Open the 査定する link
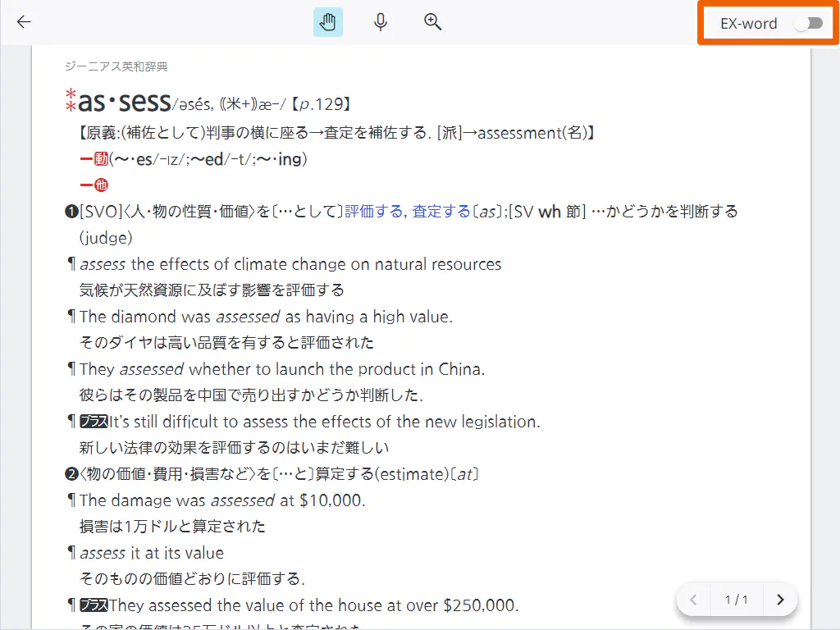840x630 pixels. pyautogui.click(x=441, y=212)
